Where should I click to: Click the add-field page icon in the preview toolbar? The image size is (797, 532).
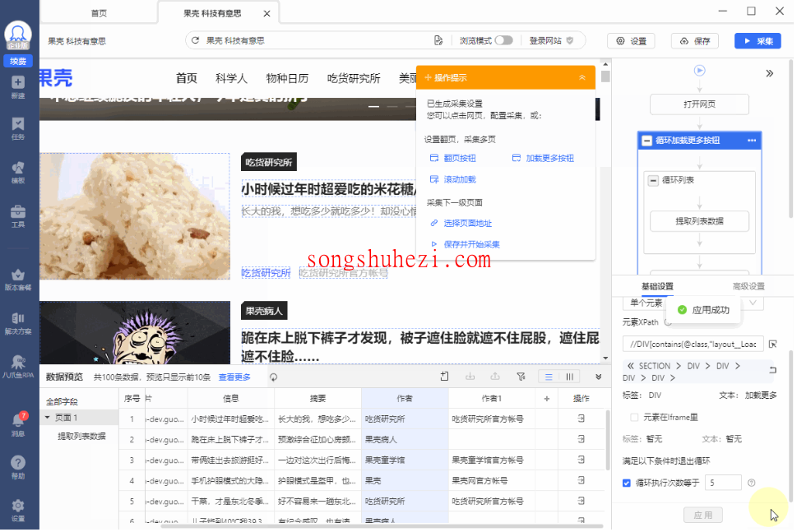[445, 378]
